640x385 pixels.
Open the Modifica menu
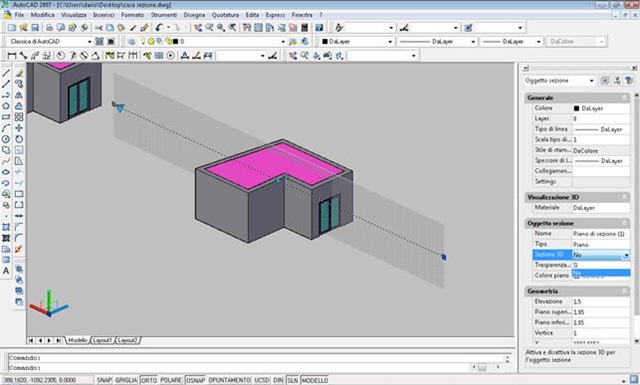(x=42, y=15)
